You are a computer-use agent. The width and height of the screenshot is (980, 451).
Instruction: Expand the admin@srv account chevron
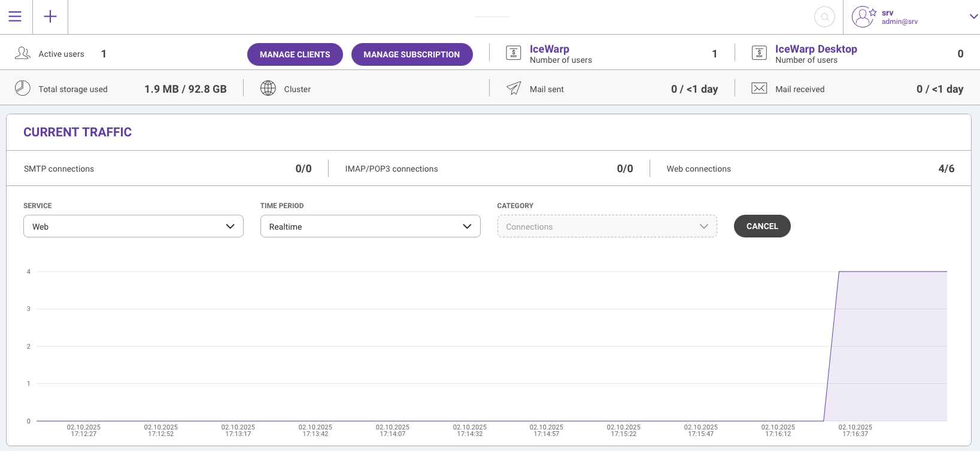(x=973, y=17)
